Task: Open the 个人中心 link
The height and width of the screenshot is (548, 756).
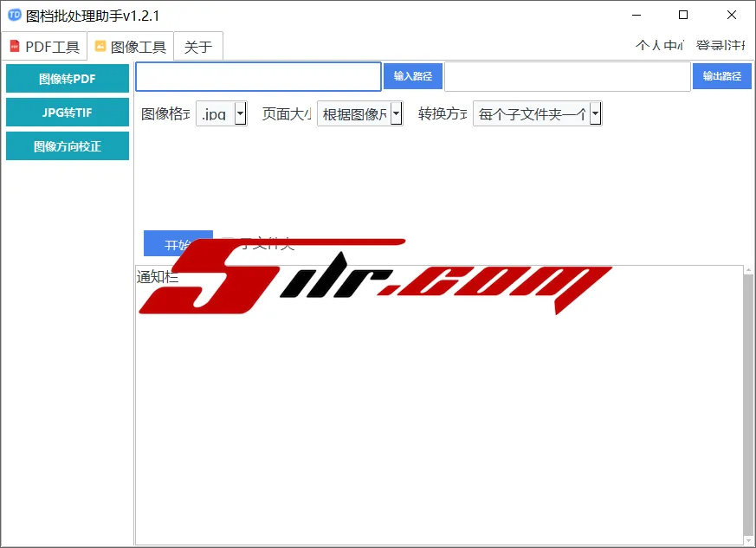Action: click(659, 45)
